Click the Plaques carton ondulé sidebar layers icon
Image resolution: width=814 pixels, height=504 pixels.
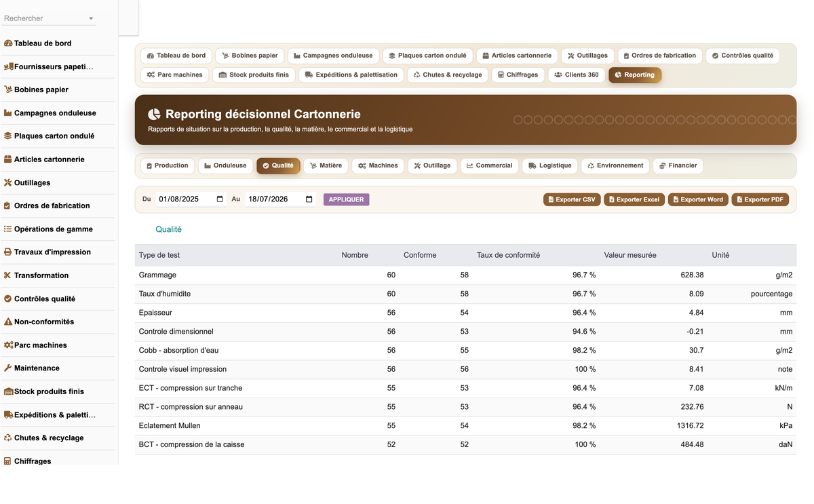click(x=8, y=136)
